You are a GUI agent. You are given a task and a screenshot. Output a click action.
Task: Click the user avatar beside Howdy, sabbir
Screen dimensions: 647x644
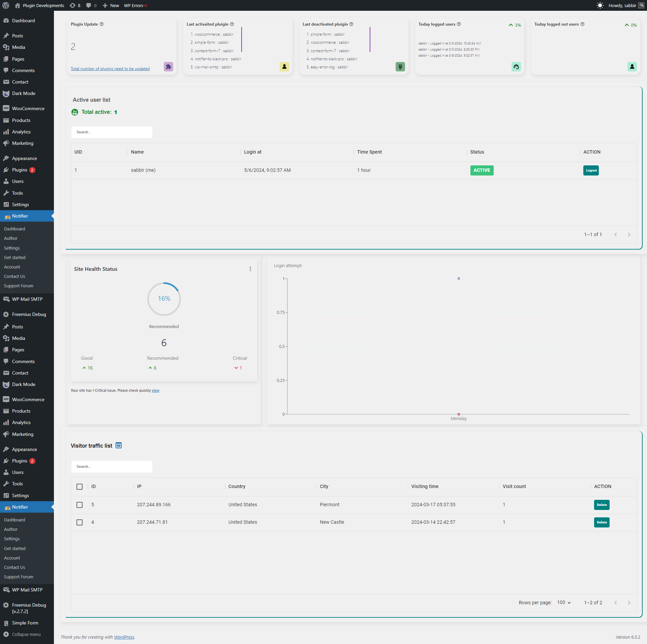click(x=641, y=5)
